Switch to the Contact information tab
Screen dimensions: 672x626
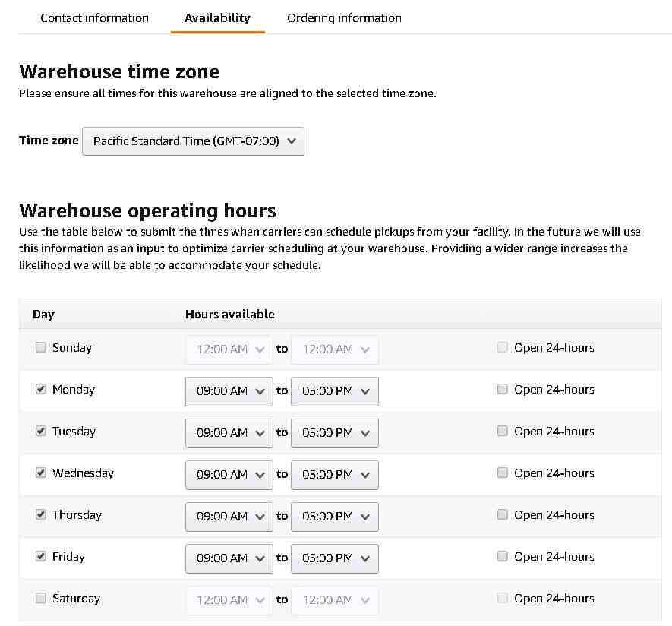pyautogui.click(x=94, y=17)
